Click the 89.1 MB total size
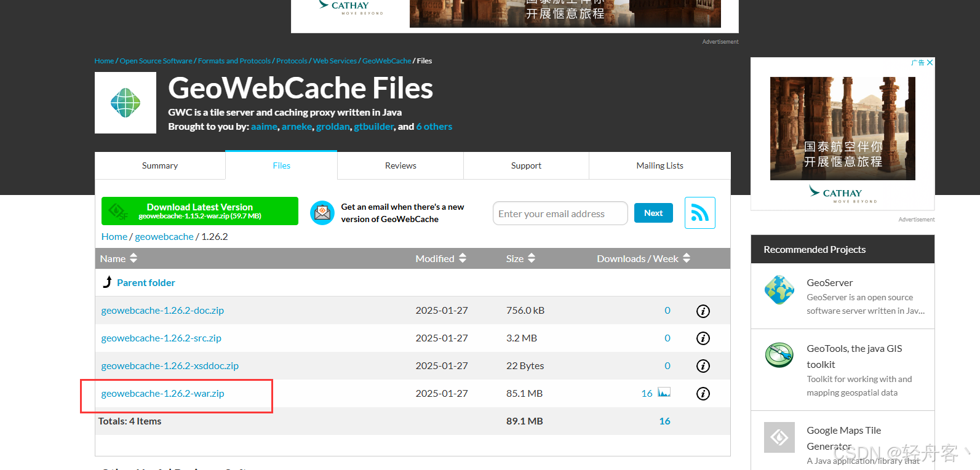Image resolution: width=980 pixels, height=470 pixels. tap(524, 421)
